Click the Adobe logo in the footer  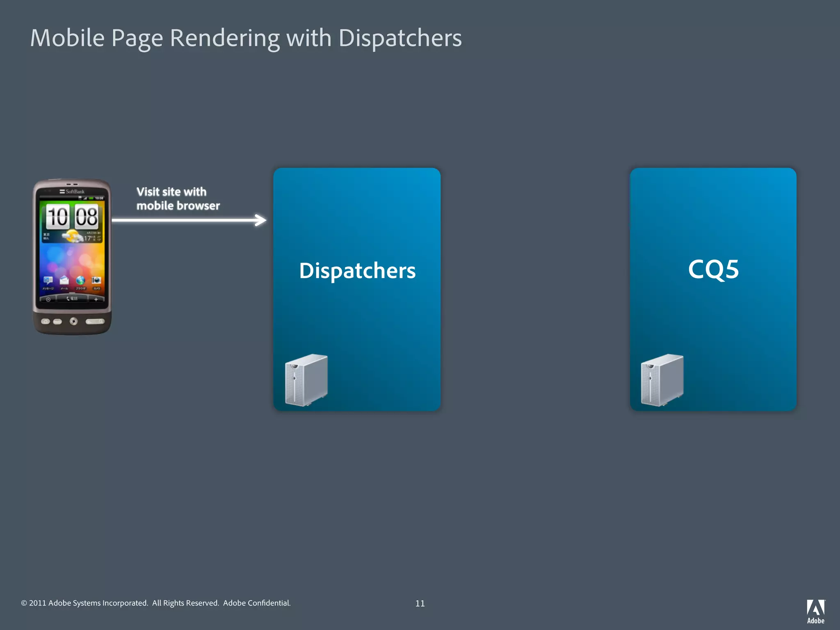tap(816, 612)
